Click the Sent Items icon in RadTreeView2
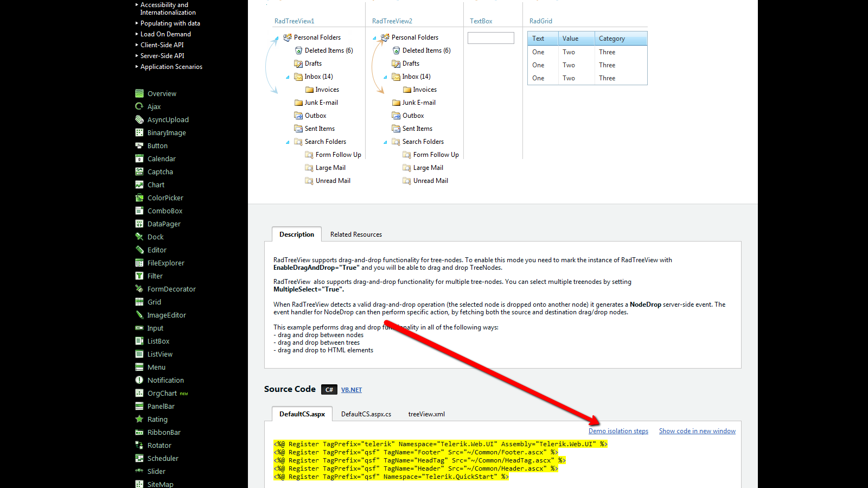Viewport: 868px width, 488px height. point(396,129)
